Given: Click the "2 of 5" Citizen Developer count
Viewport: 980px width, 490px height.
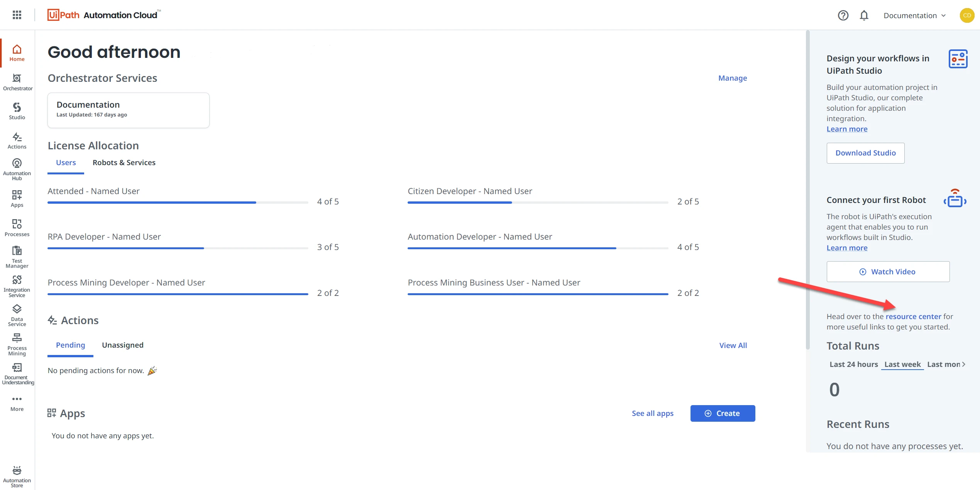Looking at the screenshot, I should coord(688,202).
